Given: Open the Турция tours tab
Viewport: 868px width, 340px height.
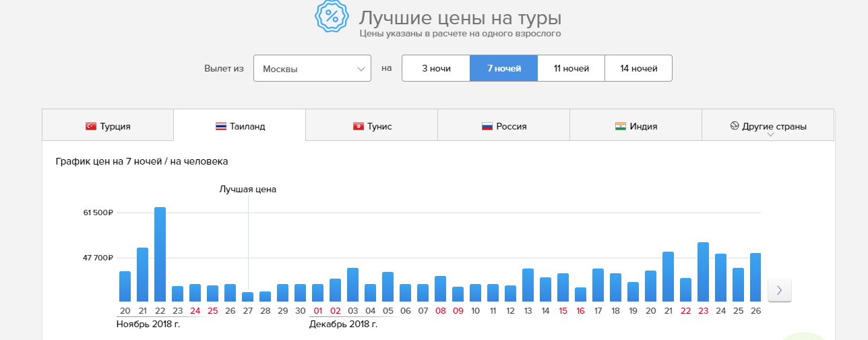Looking at the screenshot, I should [x=108, y=125].
